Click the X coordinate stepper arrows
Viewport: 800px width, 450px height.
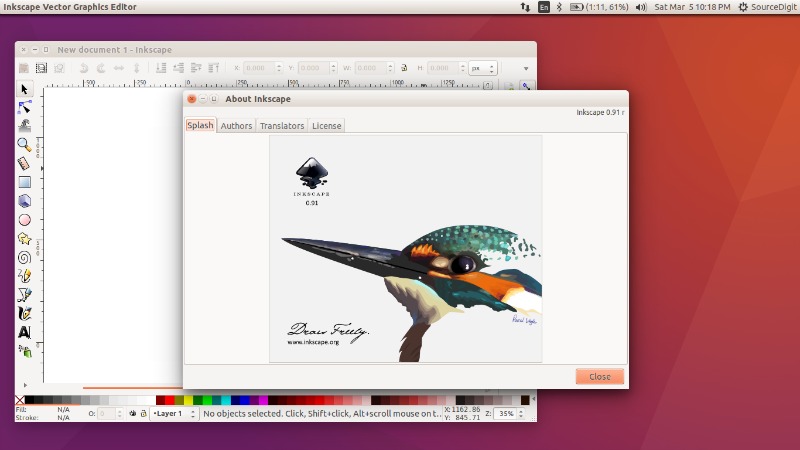pyautogui.click(x=279, y=68)
